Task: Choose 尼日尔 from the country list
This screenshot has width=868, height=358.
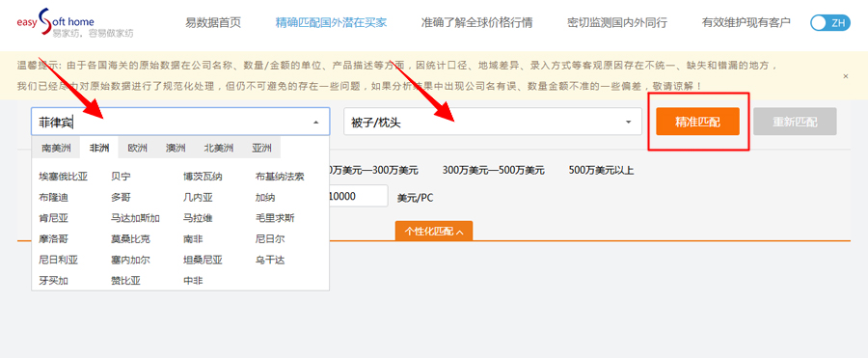Action: (x=270, y=239)
